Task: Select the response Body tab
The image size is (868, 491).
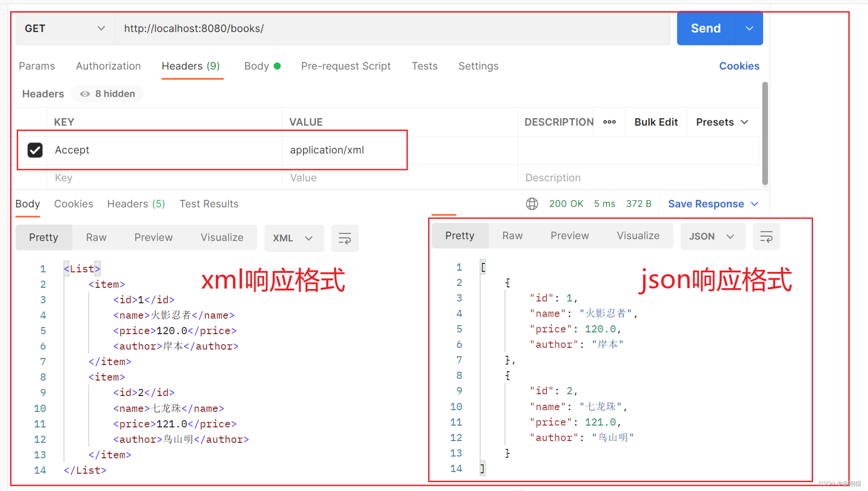Action: point(28,204)
